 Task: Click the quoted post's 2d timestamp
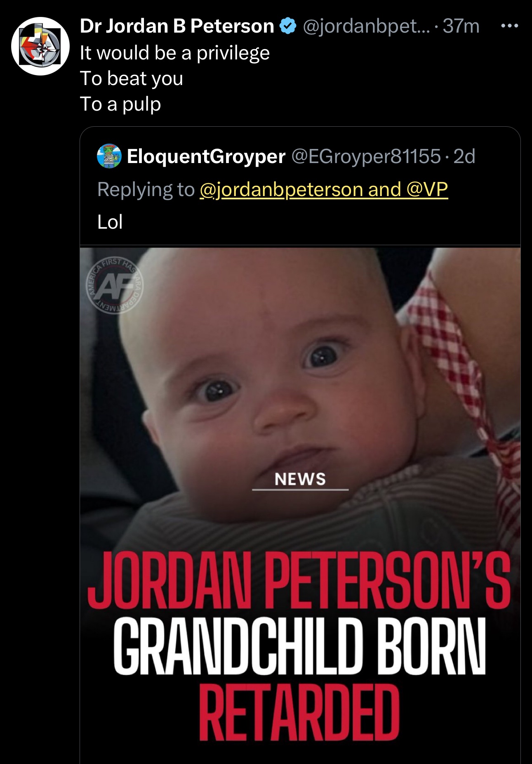coord(464,156)
